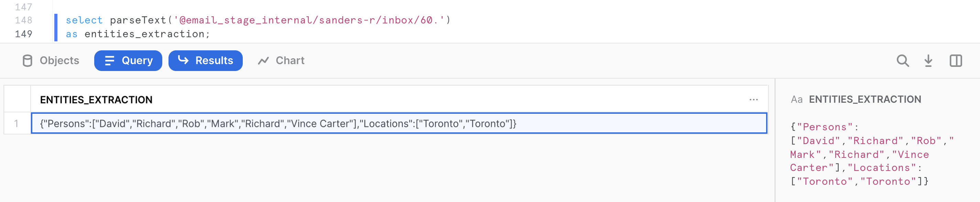Toggle the Results pane button

click(x=205, y=61)
